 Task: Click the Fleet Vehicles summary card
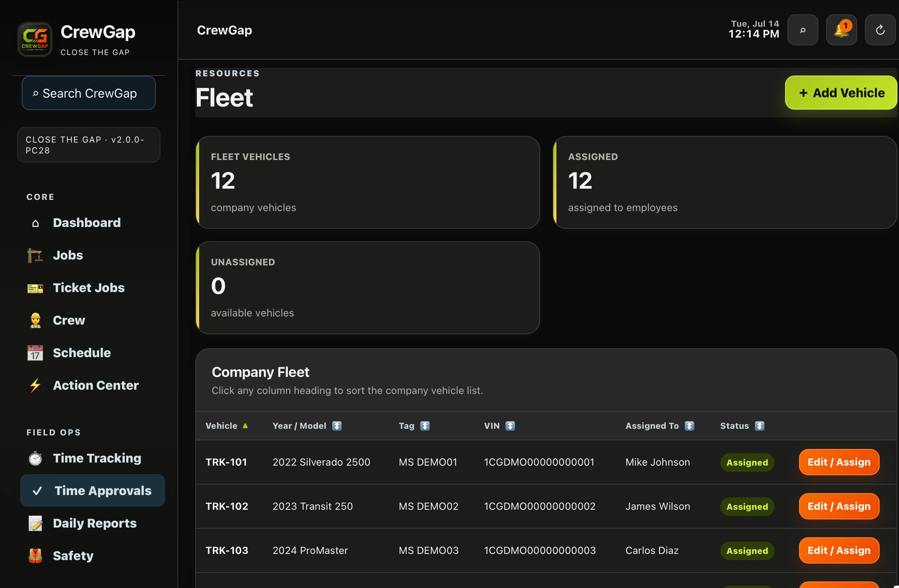click(368, 182)
